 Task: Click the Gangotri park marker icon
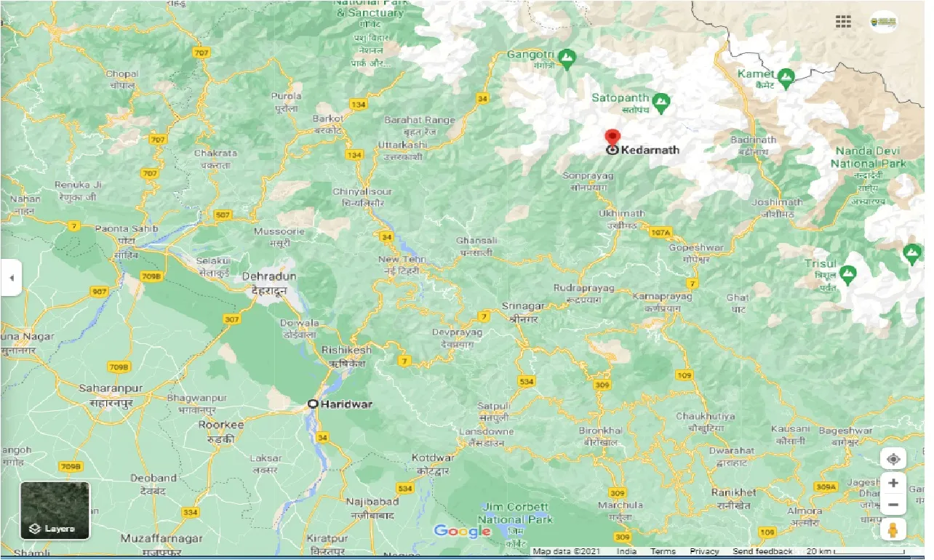pyautogui.click(x=567, y=56)
